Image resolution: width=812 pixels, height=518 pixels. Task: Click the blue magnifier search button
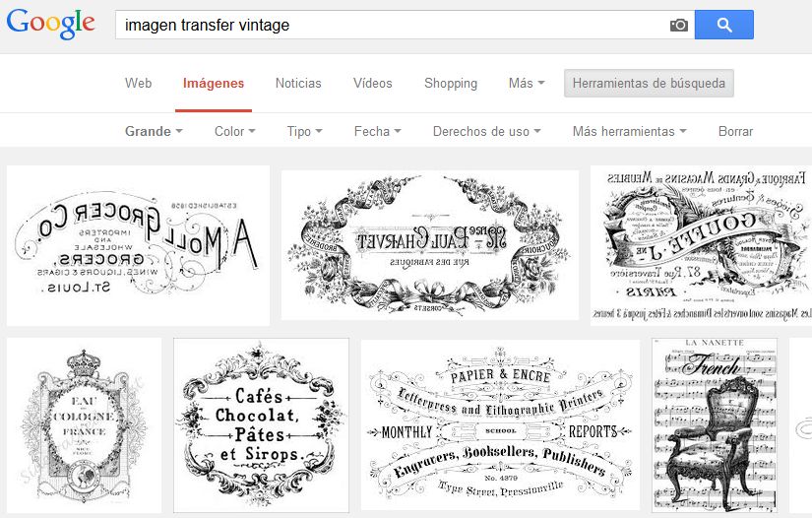[x=724, y=25]
